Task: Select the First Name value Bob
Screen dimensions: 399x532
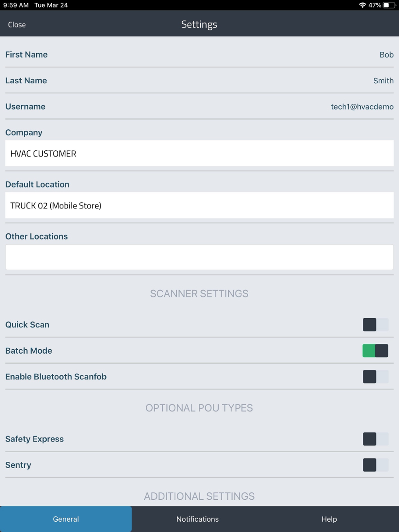Action: 386,55
